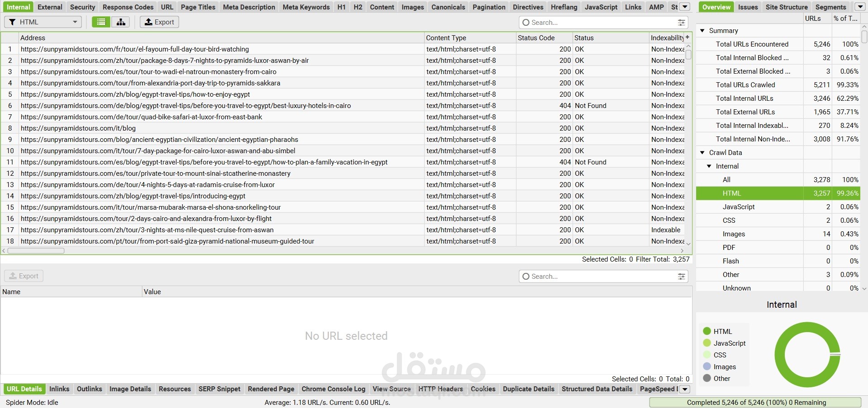Select Total External URLs summary row
This screenshot has width=868, height=408.
[778, 112]
